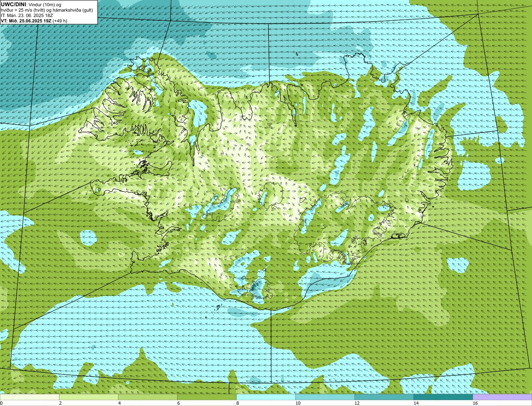Click the legend scale label "16"

pyautogui.click(x=475, y=403)
